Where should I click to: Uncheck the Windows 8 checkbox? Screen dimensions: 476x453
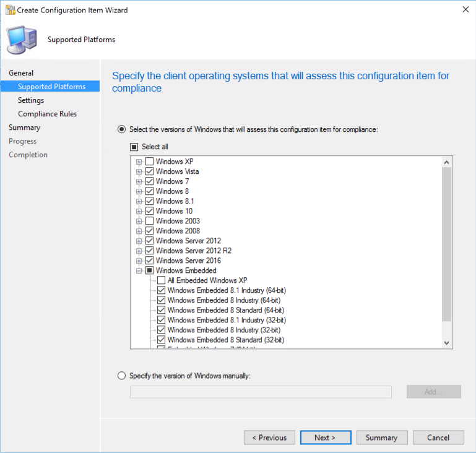[x=149, y=191]
